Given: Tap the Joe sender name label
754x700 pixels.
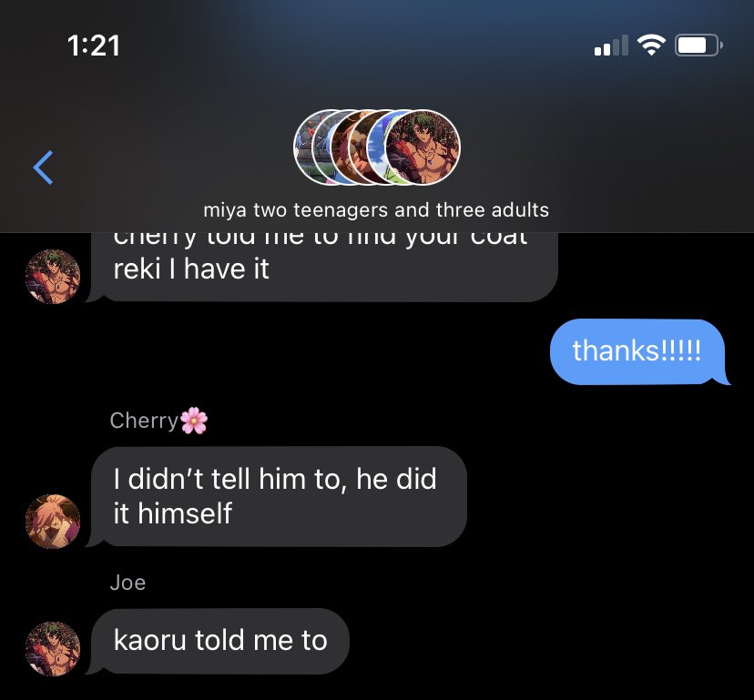Looking at the screenshot, I should pos(127,583).
